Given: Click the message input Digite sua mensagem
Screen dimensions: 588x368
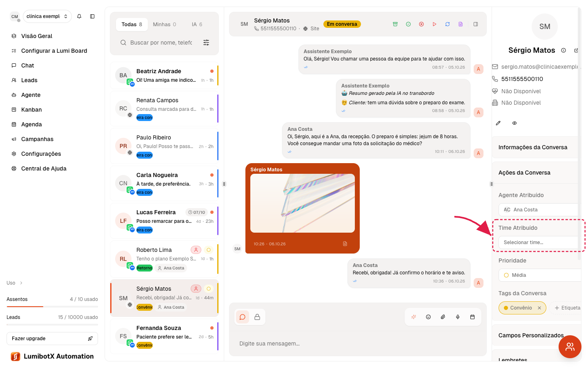Looking at the screenshot, I should 358,343.
